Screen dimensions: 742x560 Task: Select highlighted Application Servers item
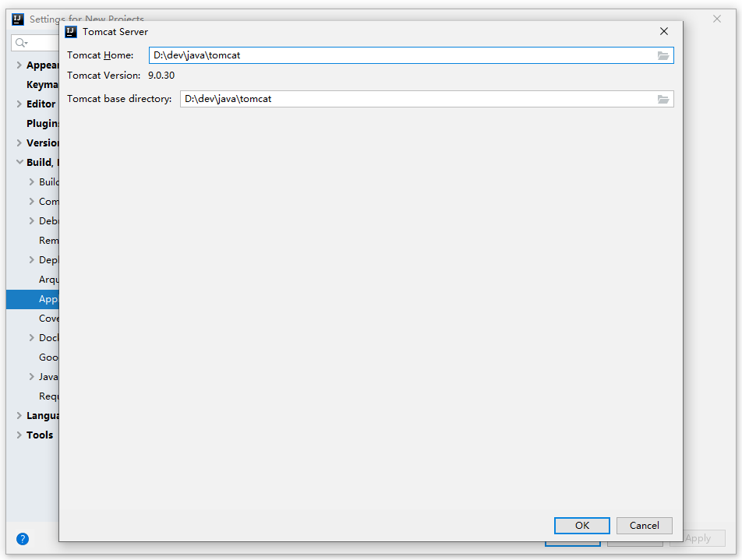[33, 299]
